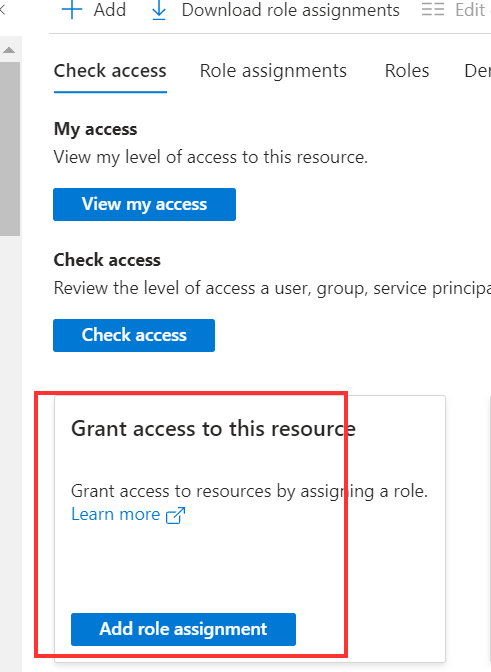Open the Role assignments tab
The width and height of the screenshot is (491, 672).
[273, 71]
